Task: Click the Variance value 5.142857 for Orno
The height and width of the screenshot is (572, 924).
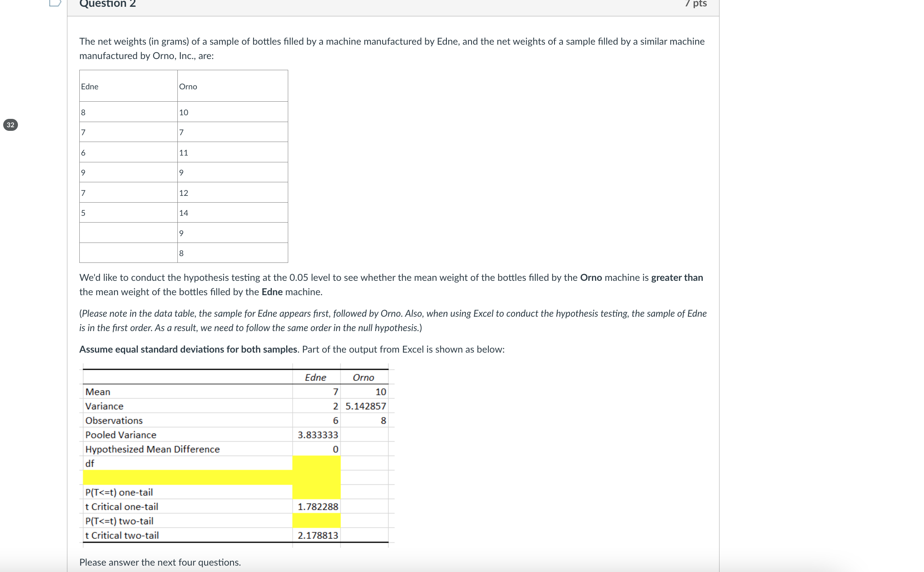Action: 365,406
